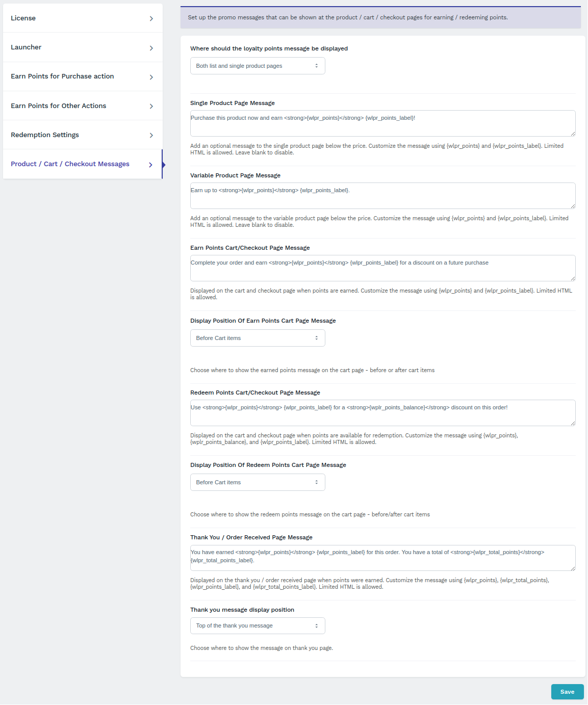588x705 pixels.
Task: Open the loyalty points message display location dropdown
Action: click(258, 66)
